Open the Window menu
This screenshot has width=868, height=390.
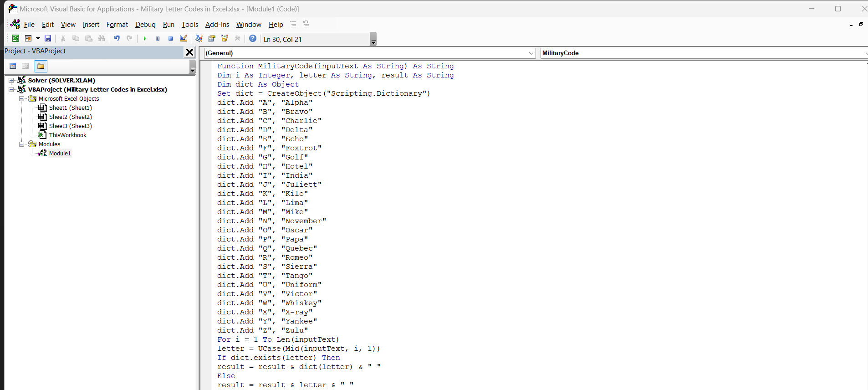(x=249, y=25)
